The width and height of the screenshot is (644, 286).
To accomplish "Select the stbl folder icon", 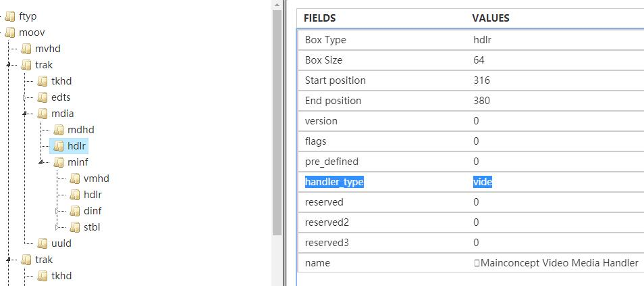I will tap(75, 227).
